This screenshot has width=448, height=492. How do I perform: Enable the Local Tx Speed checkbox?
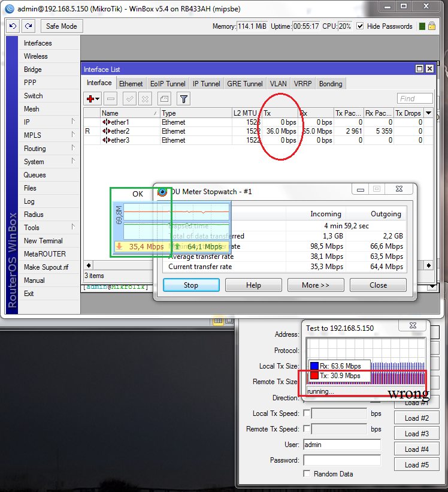307,413
